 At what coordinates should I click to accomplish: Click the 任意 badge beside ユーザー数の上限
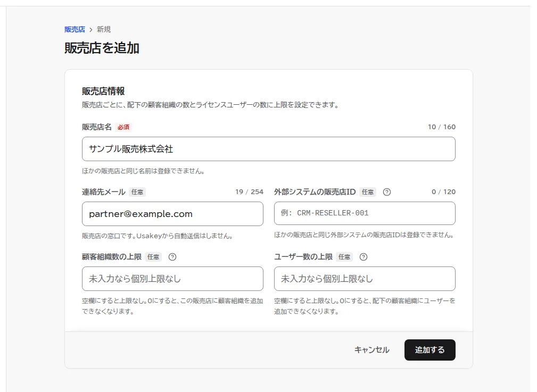coord(344,257)
